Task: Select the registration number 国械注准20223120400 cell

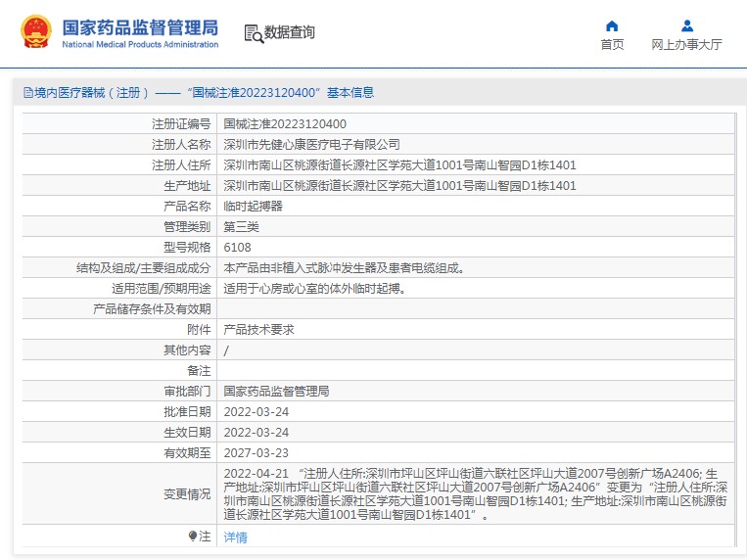Action: [285, 124]
